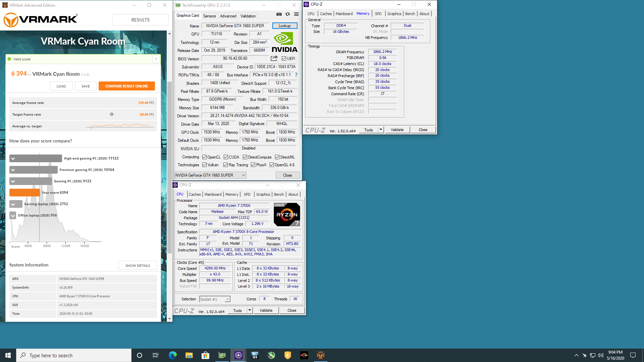Switch to the Sensors tab in GPU-Z
Image resolution: width=644 pixels, height=362 pixels.
tap(209, 16)
